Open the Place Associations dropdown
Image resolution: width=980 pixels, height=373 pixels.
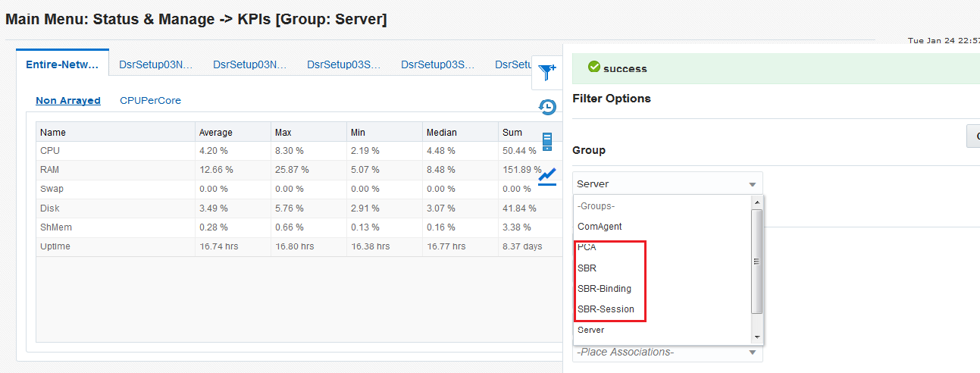[668, 353]
